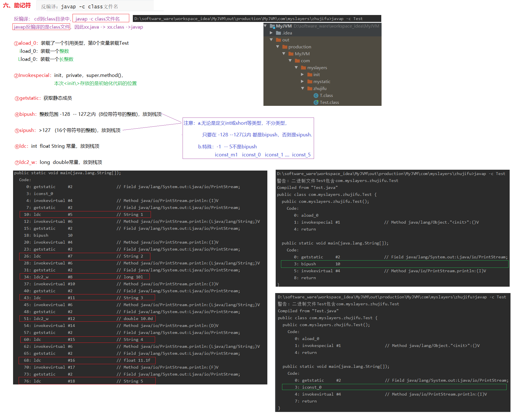Click the runnable Test.class file icon

tap(316, 102)
